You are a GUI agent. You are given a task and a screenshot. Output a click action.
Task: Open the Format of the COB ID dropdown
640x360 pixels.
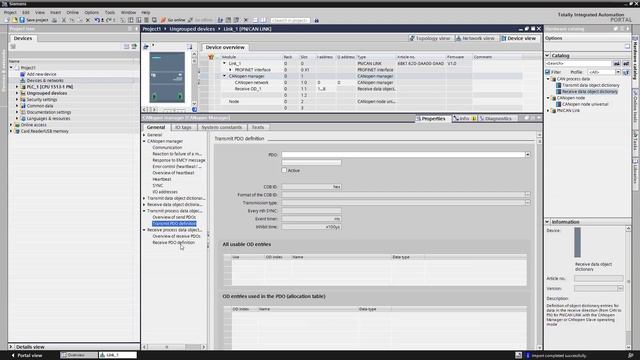[527, 195]
